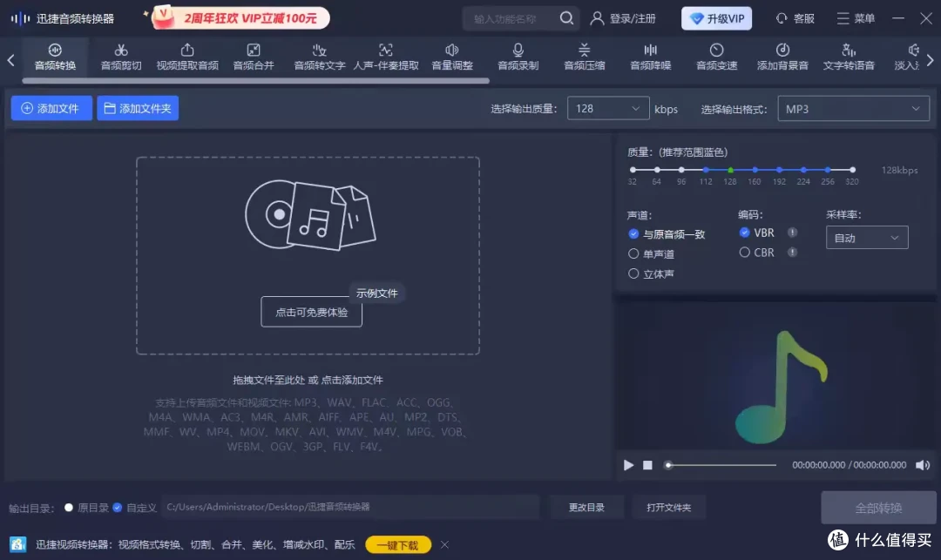Screen dimensions: 941x560
Task: Set quality slider to 64 kbps point
Action: click(657, 171)
